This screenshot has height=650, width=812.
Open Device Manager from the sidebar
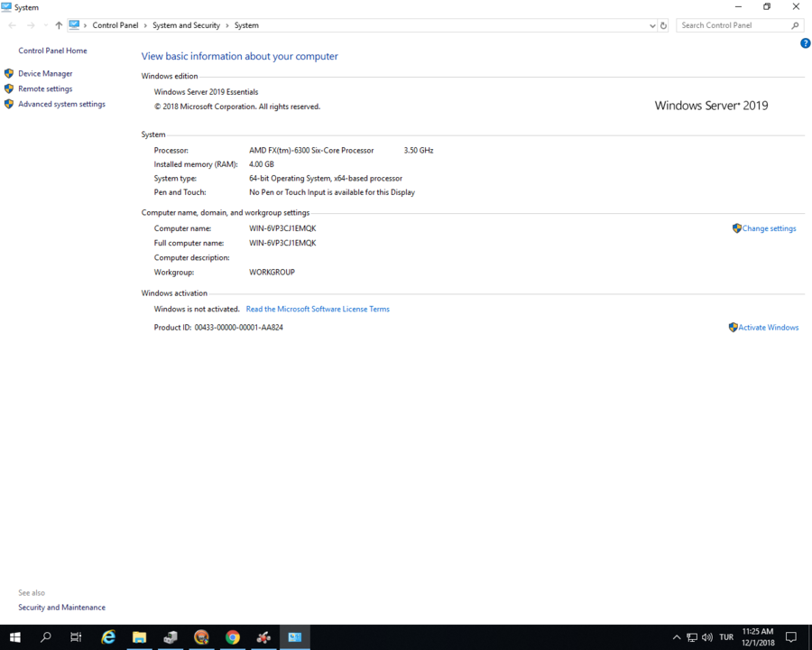[x=46, y=74]
